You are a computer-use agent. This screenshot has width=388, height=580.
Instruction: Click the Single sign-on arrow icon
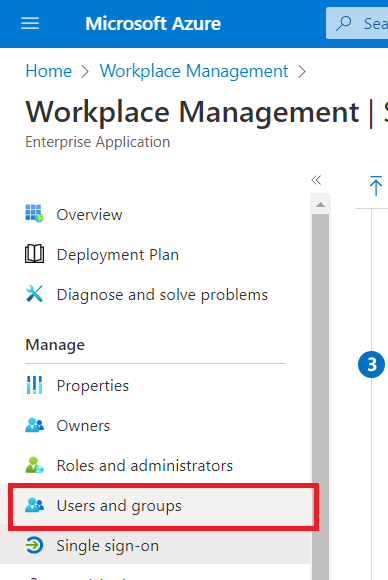(x=34, y=545)
